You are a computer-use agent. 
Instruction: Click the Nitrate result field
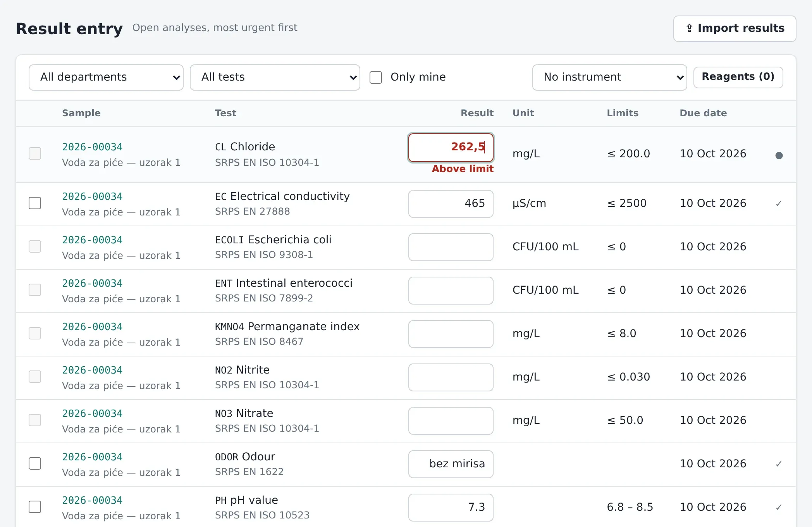451,421
